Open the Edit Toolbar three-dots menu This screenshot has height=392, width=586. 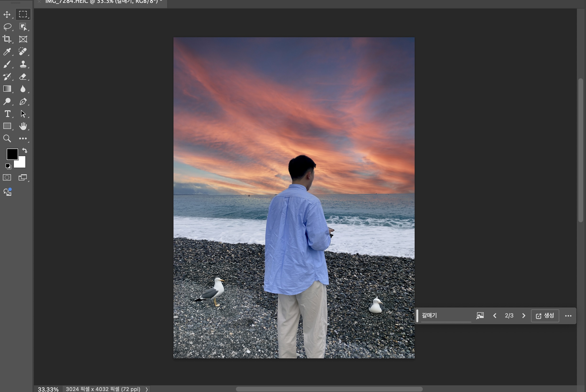coord(23,138)
